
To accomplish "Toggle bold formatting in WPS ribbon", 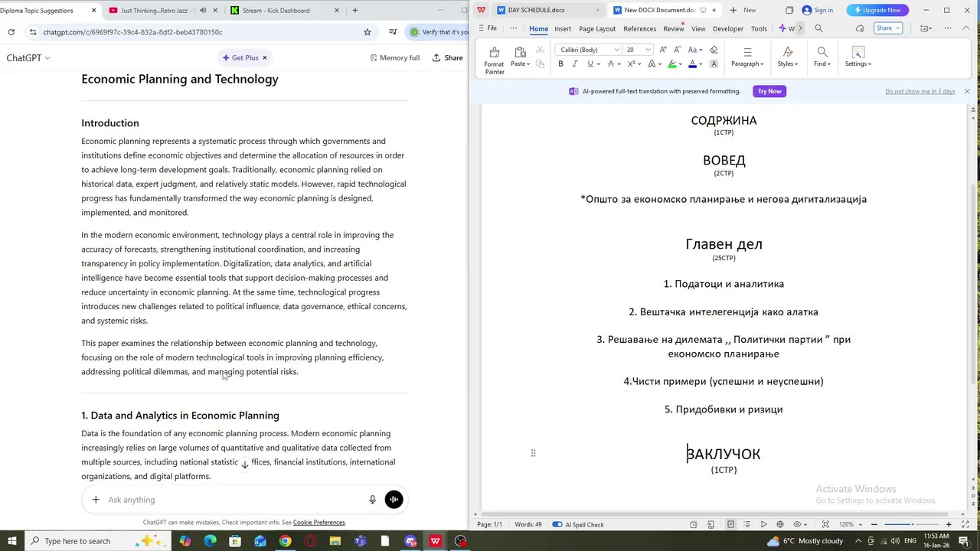I will pos(560,64).
